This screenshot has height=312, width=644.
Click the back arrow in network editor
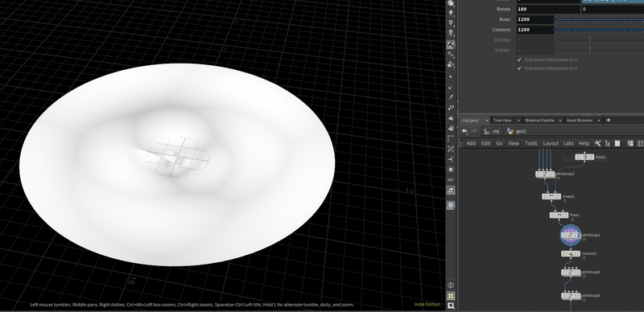(x=464, y=131)
